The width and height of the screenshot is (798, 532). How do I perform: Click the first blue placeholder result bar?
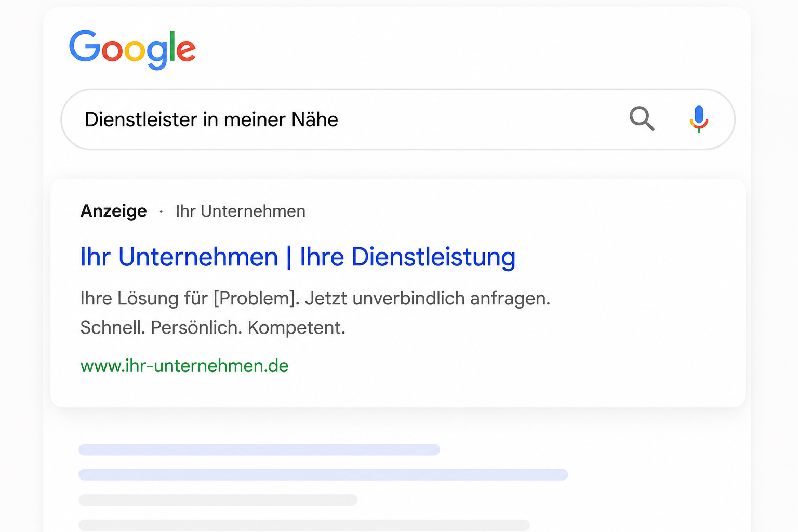coord(259,449)
